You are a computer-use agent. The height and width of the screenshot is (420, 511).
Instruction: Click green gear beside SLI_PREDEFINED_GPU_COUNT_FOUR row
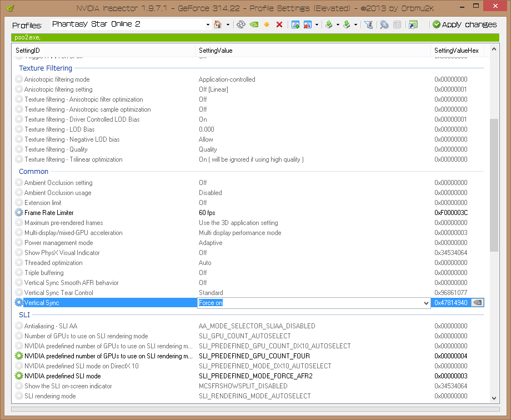(19, 356)
